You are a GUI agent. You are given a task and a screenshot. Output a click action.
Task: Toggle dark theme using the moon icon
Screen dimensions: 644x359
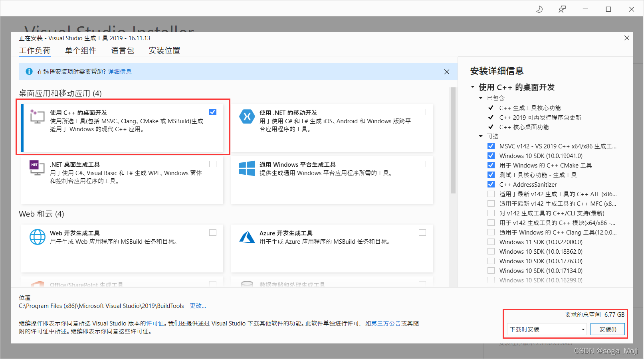(539, 9)
